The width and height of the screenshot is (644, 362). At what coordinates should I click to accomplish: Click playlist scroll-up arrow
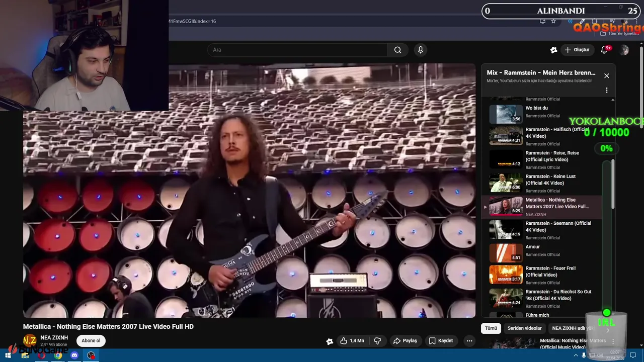tap(613, 100)
